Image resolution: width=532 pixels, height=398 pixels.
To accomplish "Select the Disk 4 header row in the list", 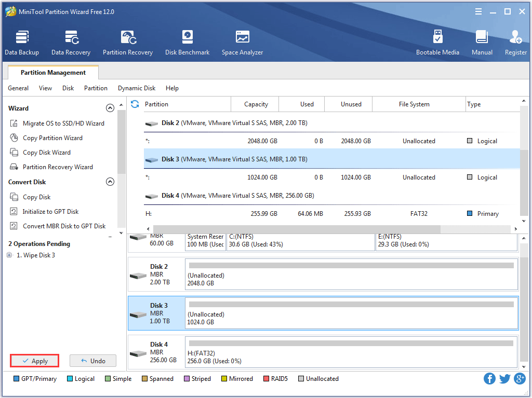I will [x=332, y=196].
